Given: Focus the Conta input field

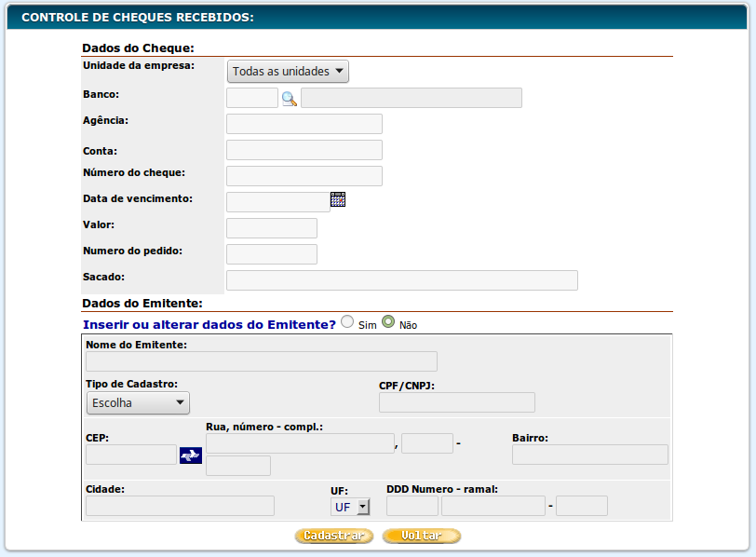Looking at the screenshot, I should [304, 150].
